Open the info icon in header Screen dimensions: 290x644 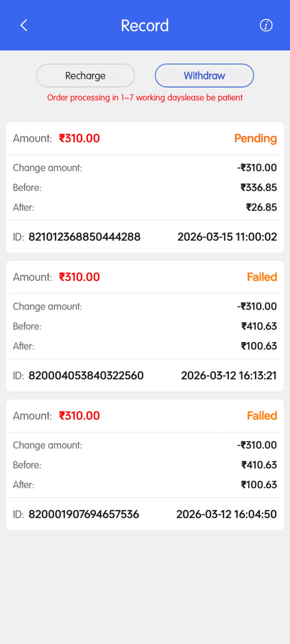tap(266, 25)
